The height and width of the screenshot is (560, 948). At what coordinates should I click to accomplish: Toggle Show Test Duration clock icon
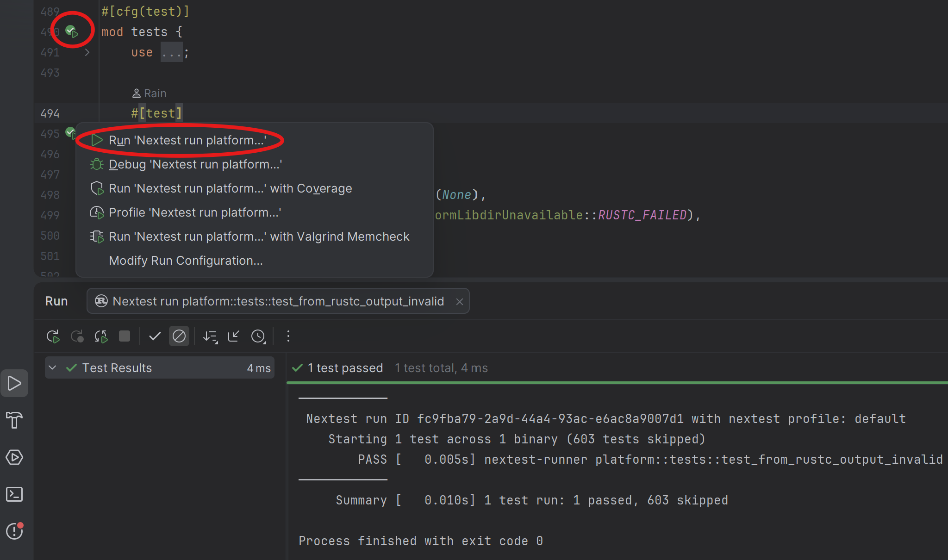point(258,336)
